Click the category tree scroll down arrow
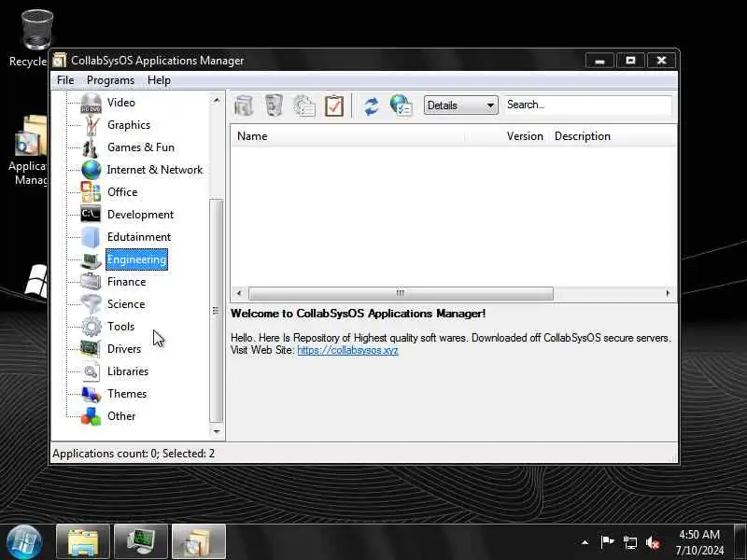747x560 pixels. (217, 431)
